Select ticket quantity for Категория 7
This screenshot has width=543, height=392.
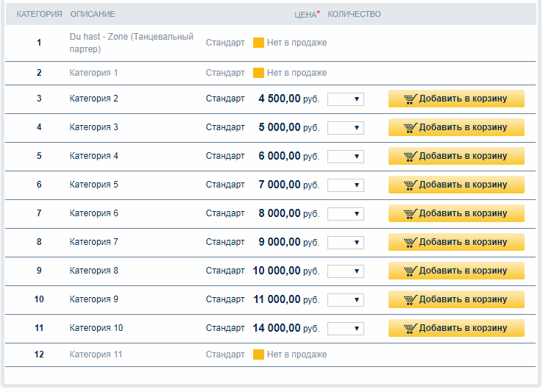(x=346, y=243)
